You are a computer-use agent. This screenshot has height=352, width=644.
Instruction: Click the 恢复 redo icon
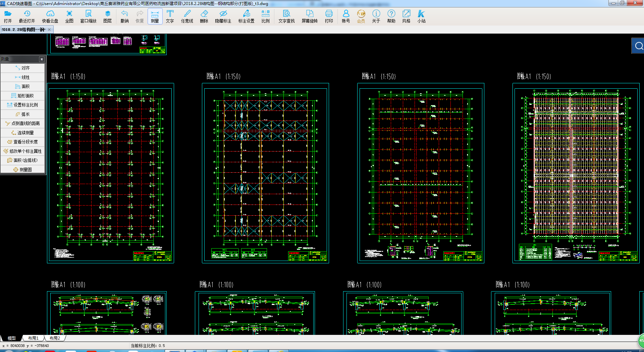(x=140, y=16)
